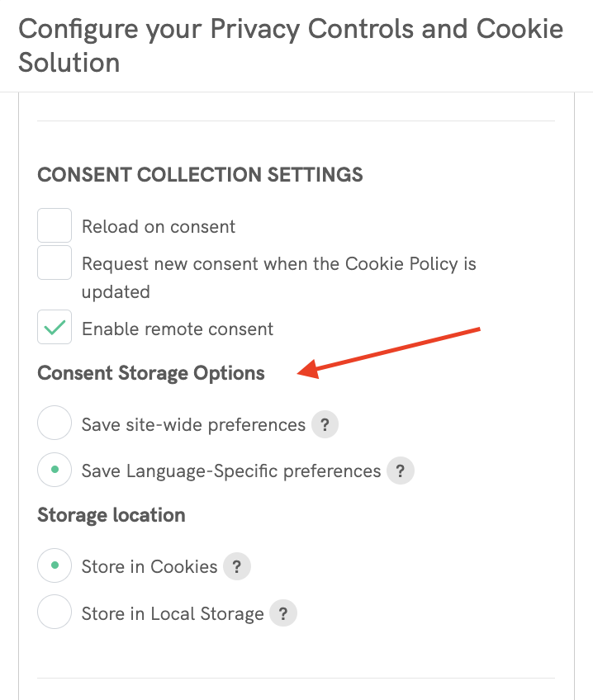The width and height of the screenshot is (593, 700).
Task: Click the Enable remote consent label
Action: point(177,328)
